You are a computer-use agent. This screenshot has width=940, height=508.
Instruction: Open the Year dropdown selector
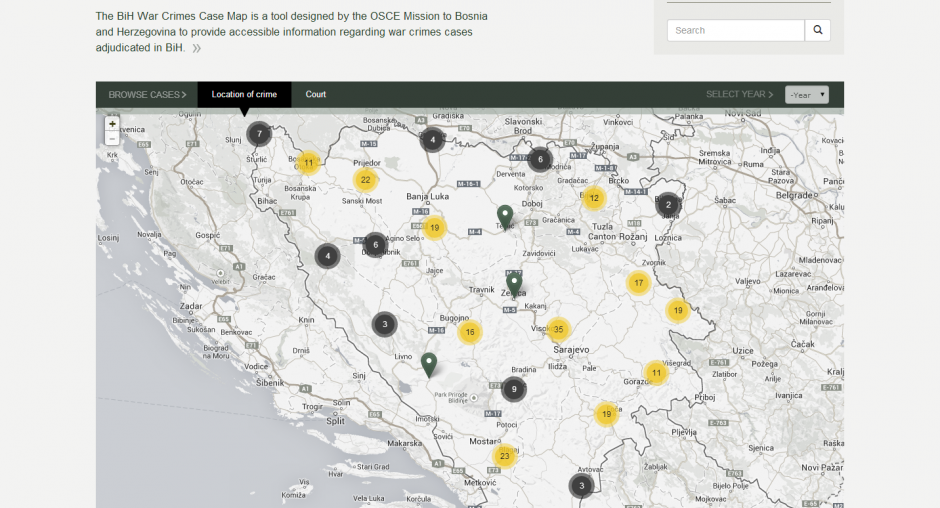(x=806, y=95)
